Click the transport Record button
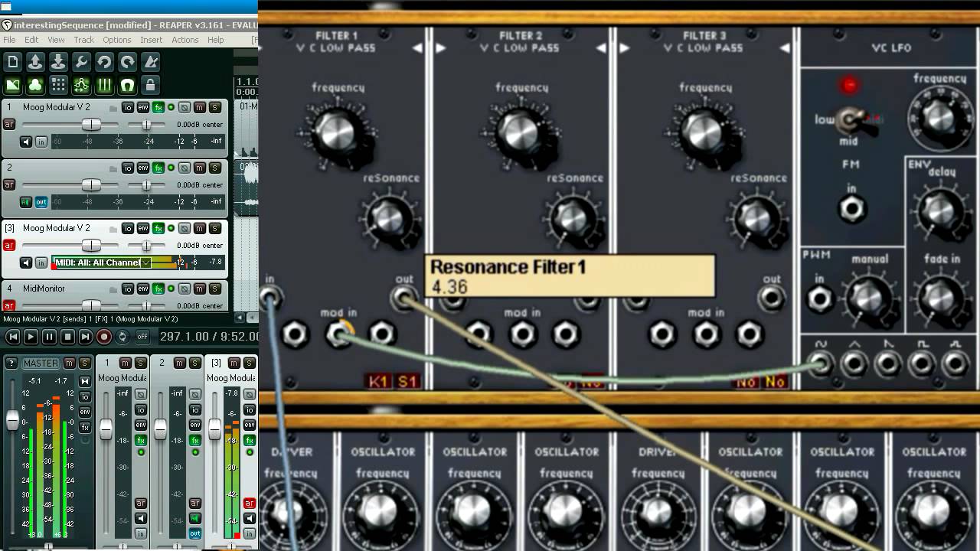Screen dimensions: 980x551 (x=103, y=337)
